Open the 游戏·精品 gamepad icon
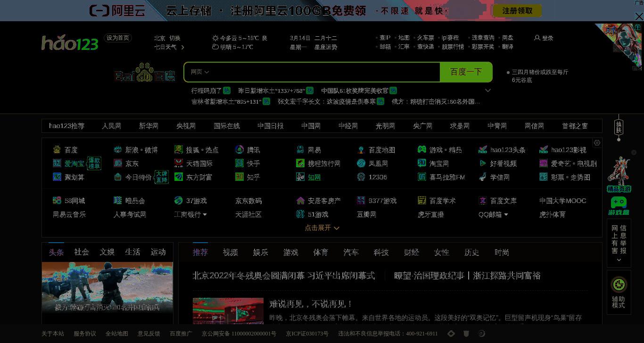The width and height of the screenshot is (644, 343). pyautogui.click(x=422, y=150)
